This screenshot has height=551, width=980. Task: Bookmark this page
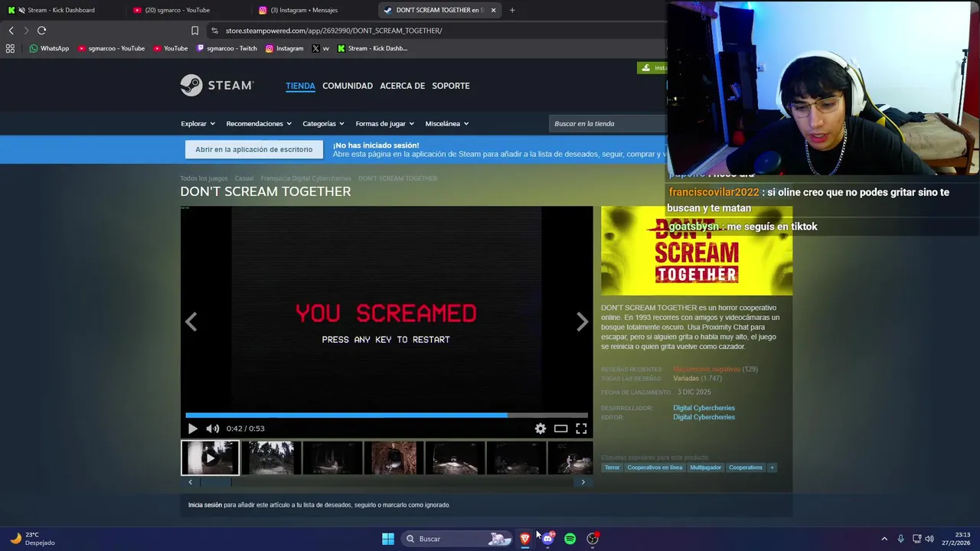(x=194, y=31)
